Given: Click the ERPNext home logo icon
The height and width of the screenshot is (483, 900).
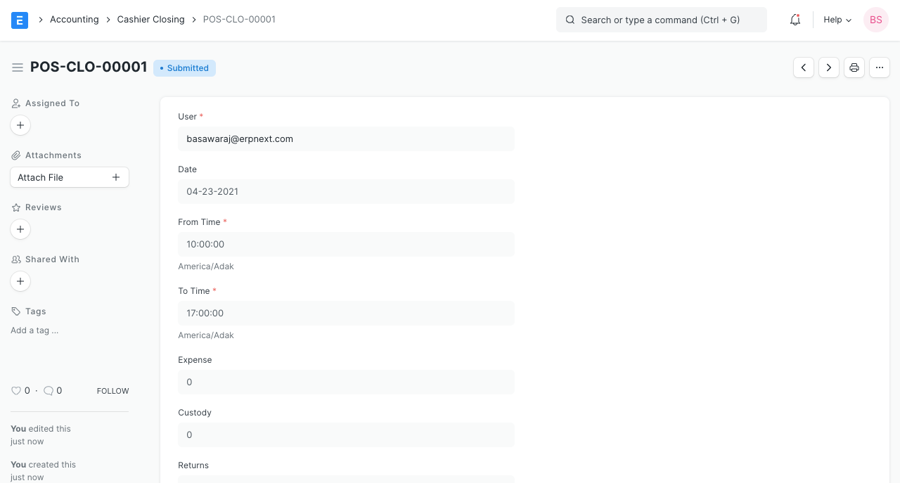Looking at the screenshot, I should click(19, 20).
